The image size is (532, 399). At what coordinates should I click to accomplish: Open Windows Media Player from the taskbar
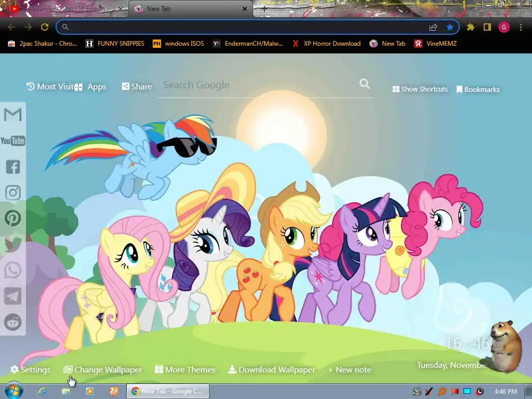click(89, 391)
